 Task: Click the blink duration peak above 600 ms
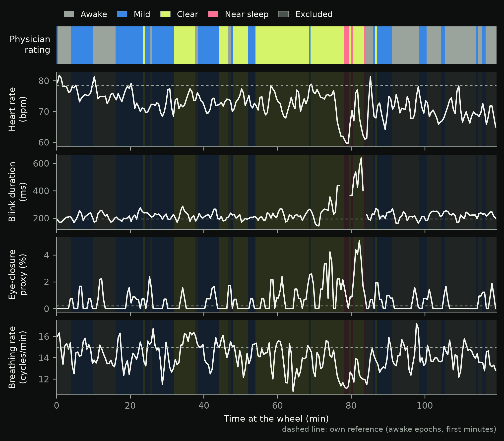pos(361,158)
